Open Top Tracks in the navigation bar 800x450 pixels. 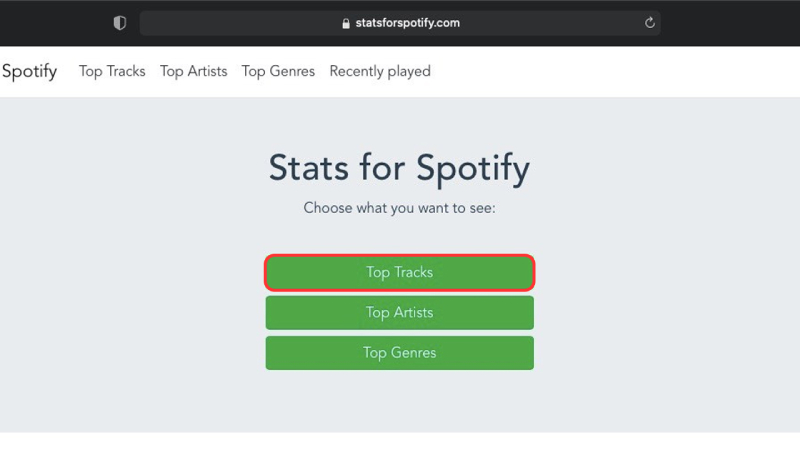click(112, 71)
